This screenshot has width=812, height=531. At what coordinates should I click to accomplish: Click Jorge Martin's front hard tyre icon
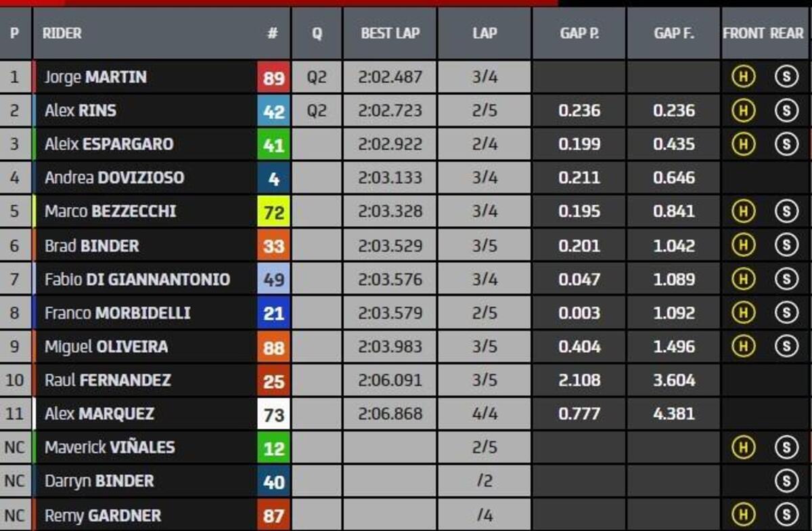pyautogui.click(x=743, y=77)
